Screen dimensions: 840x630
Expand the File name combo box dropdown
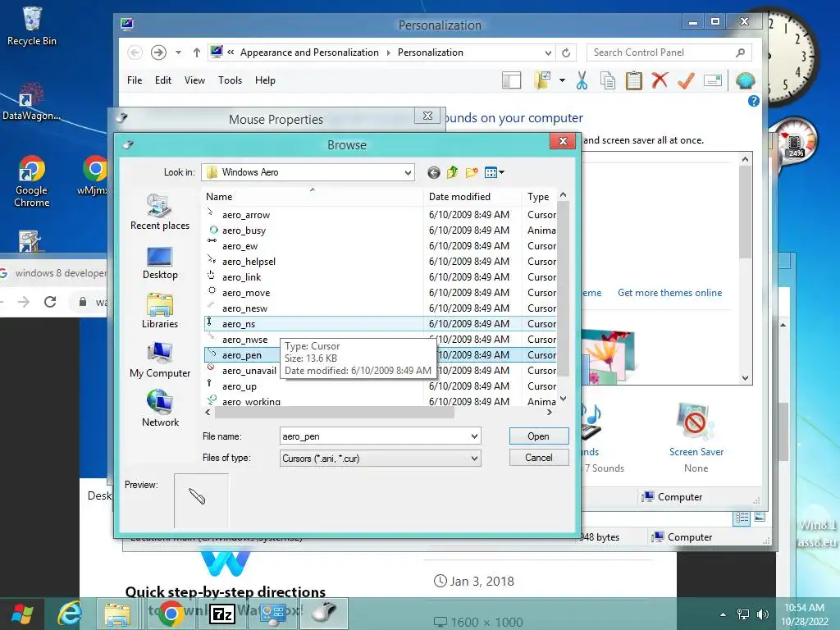[x=474, y=436]
